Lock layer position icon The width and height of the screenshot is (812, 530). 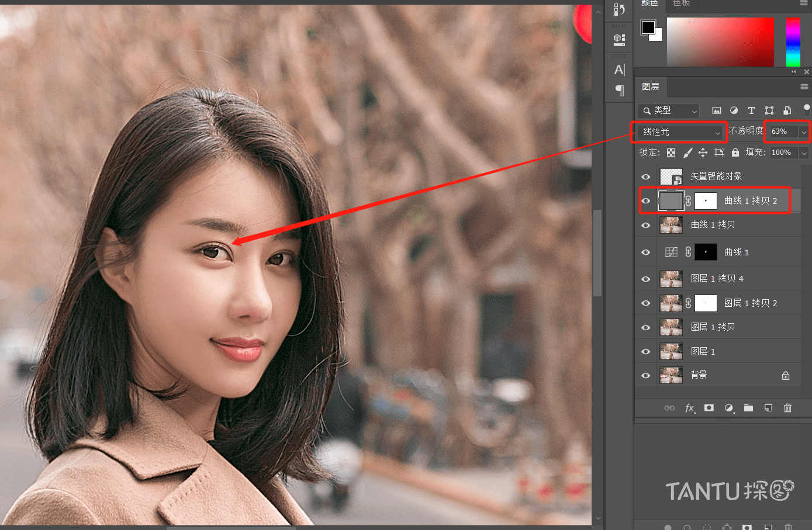[703, 153]
